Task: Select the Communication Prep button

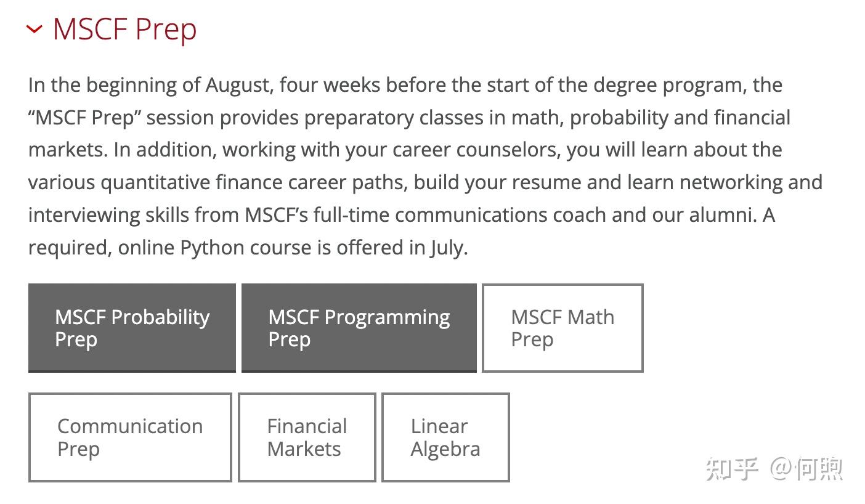Action: [130, 437]
